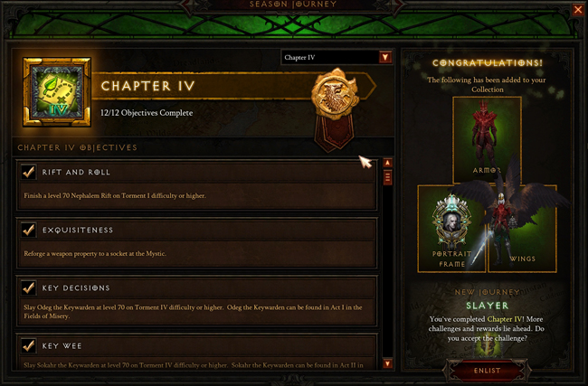Click the Chapter IV combo box field
The image size is (588, 386).
pyautogui.click(x=337, y=57)
